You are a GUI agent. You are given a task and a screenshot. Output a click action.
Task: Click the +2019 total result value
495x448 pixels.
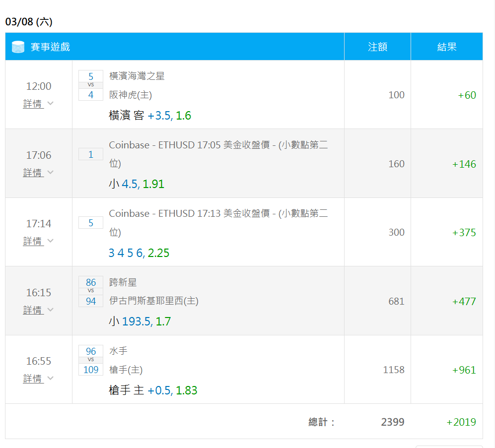tap(461, 422)
